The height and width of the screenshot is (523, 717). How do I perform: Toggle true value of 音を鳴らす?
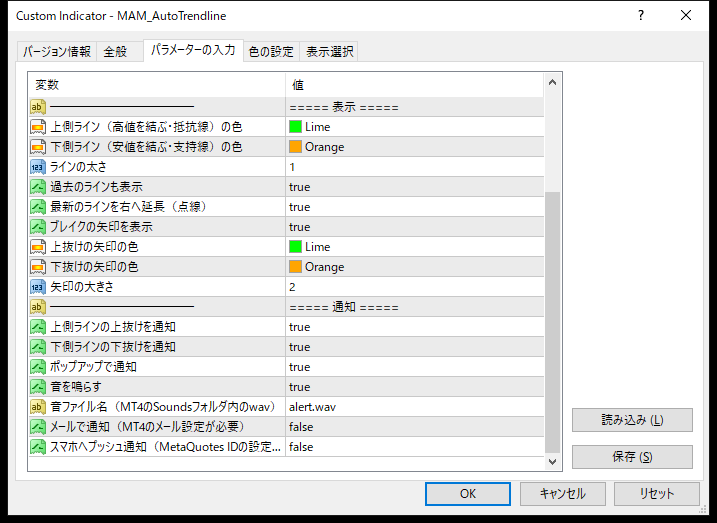pos(300,387)
